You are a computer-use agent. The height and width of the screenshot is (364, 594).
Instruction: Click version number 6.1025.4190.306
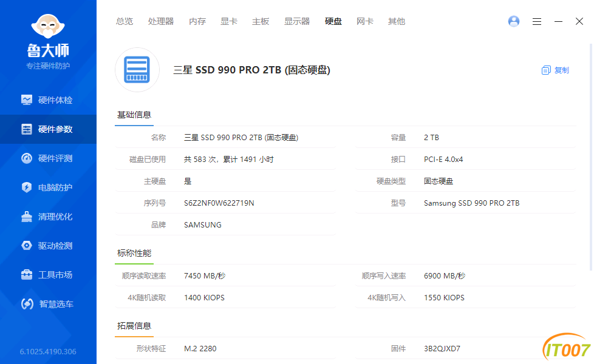click(x=48, y=351)
